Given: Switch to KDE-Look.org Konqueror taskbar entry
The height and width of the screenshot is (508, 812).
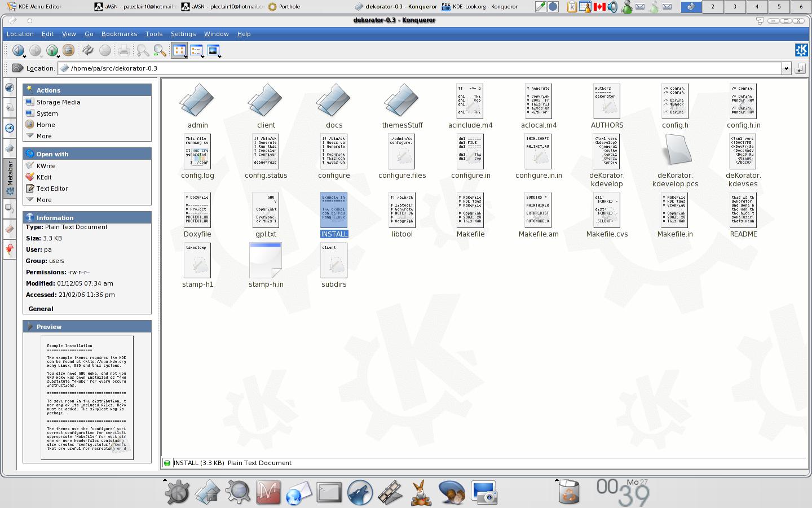Looking at the screenshot, I should click(x=479, y=7).
